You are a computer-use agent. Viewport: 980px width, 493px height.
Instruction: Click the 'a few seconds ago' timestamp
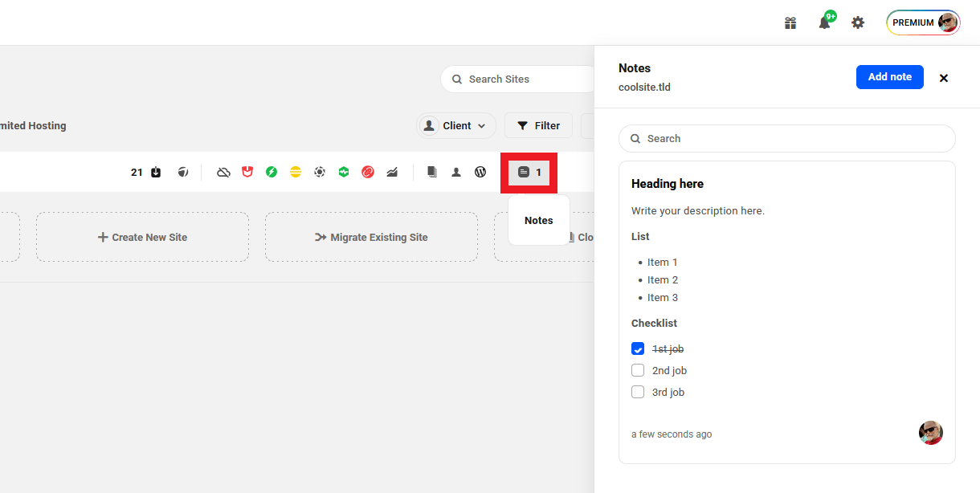[x=672, y=434]
